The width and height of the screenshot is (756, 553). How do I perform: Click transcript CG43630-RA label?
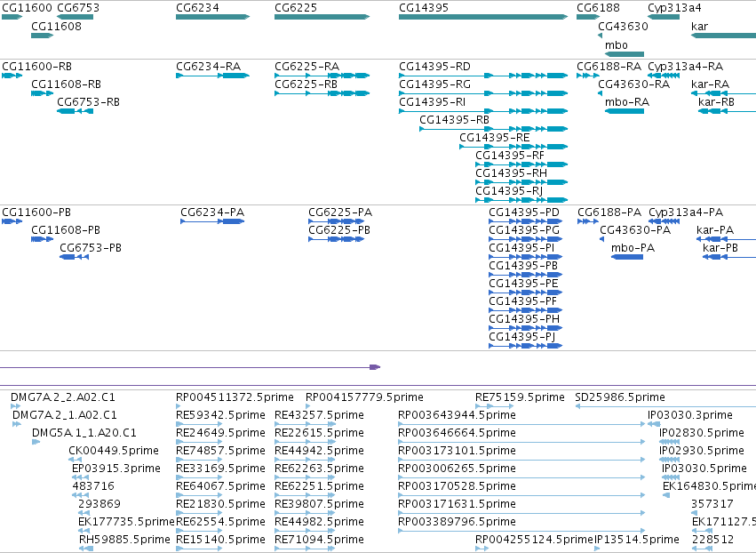(x=634, y=84)
